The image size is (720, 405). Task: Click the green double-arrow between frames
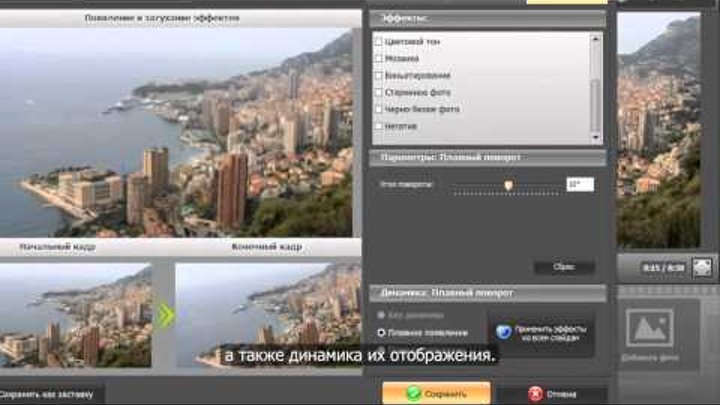pos(166,316)
